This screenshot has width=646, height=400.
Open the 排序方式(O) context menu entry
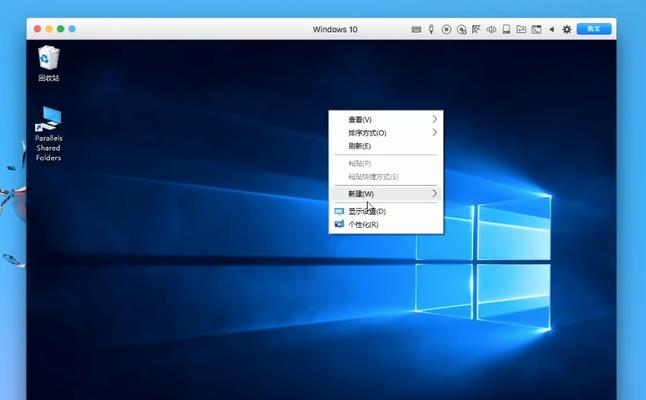click(x=386, y=133)
